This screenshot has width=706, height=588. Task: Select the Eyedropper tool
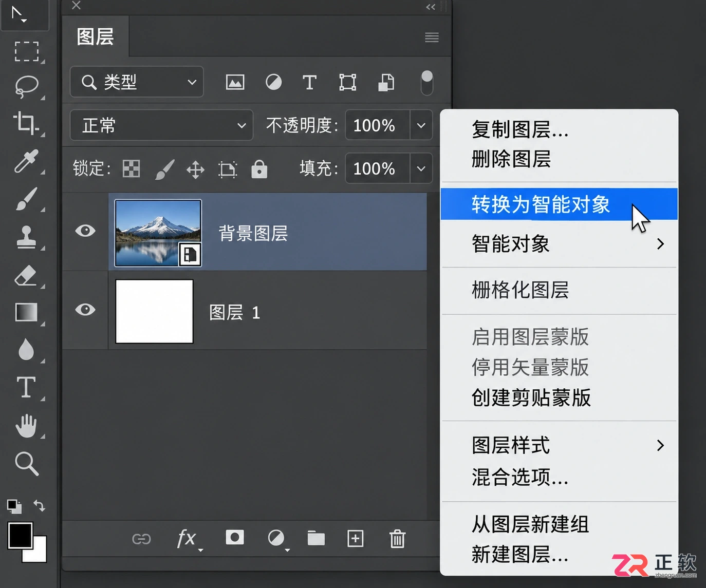coord(26,161)
